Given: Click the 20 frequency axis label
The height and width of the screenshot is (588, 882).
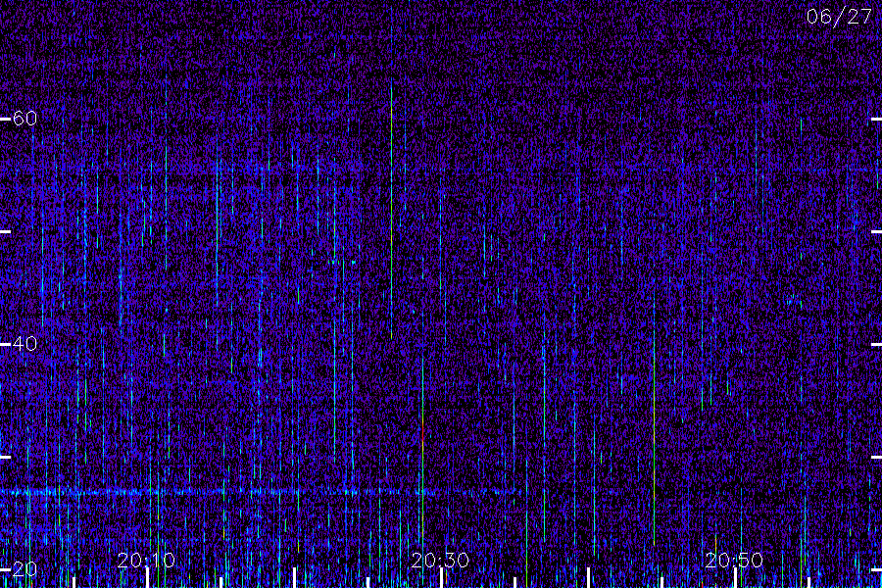Looking at the screenshot, I should (24, 568).
